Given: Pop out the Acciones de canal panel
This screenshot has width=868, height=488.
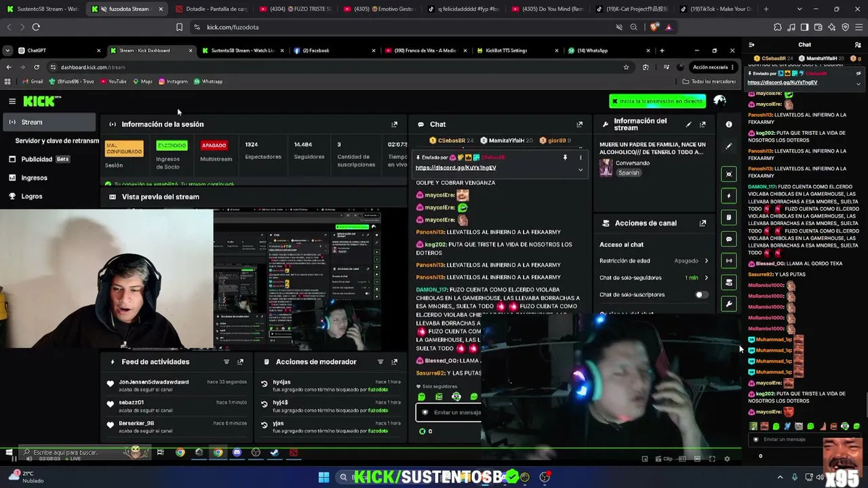Looking at the screenshot, I should point(703,223).
